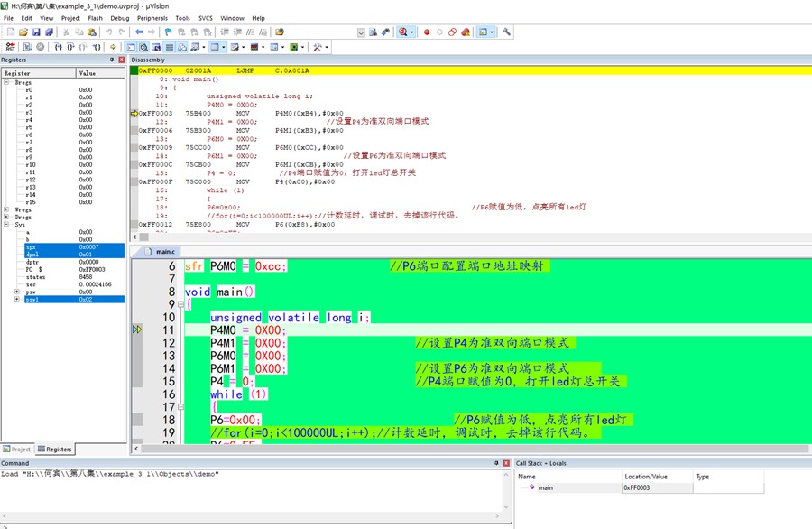Click the Show Next Statement arrow icon
Image resolution: width=812 pixels, height=529 pixels.
click(x=113, y=47)
